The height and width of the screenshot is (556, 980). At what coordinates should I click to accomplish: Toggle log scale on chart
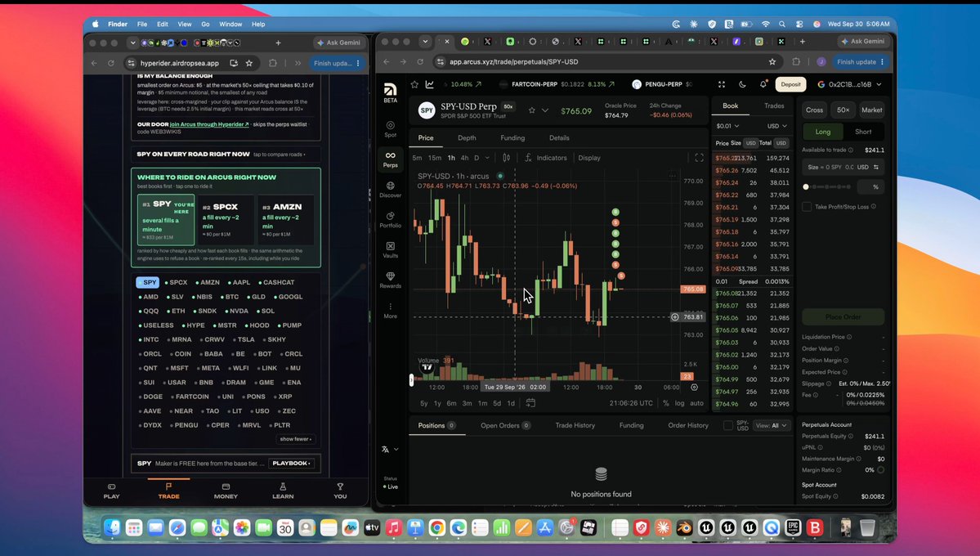[x=679, y=403]
